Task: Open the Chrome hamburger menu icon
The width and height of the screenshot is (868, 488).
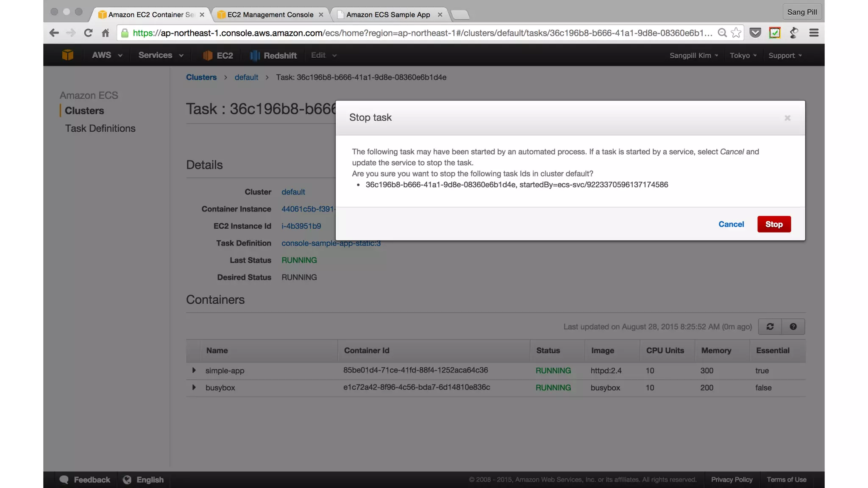Action: pyautogui.click(x=814, y=33)
